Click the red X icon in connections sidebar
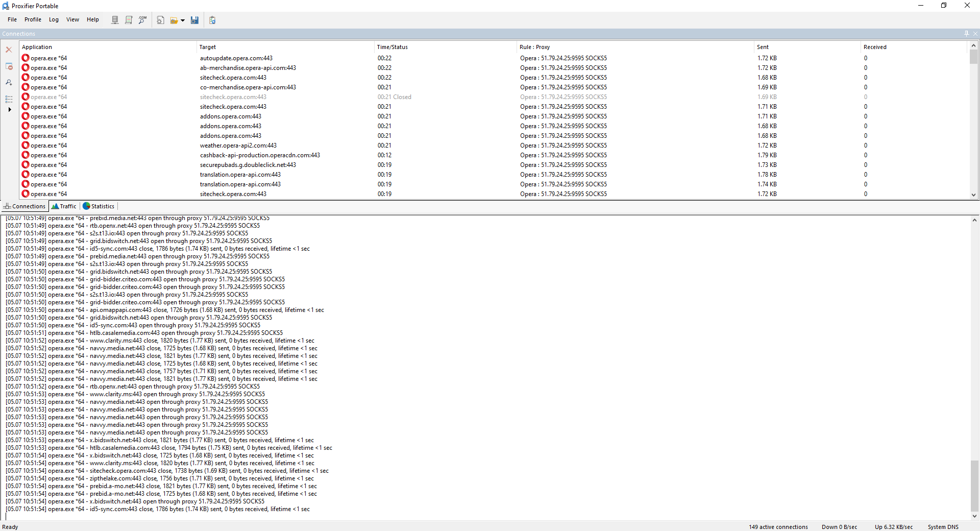Screen dimensions: 980x531 pos(9,50)
